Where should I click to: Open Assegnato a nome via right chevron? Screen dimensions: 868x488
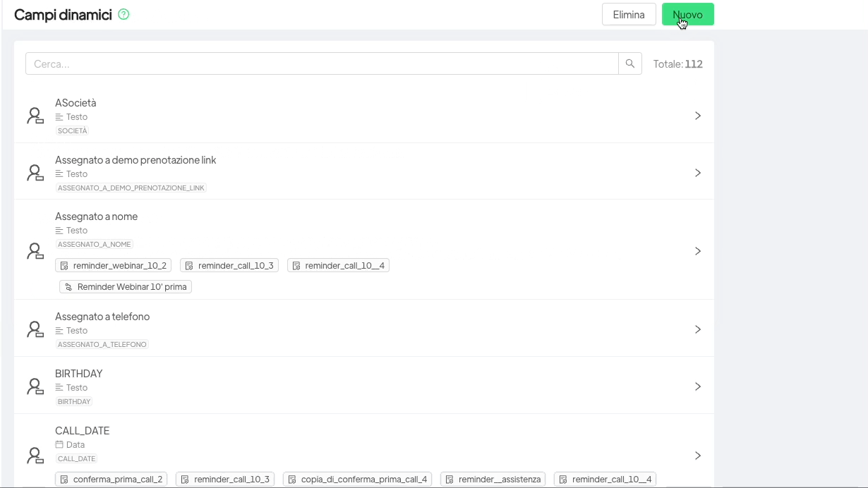click(697, 251)
